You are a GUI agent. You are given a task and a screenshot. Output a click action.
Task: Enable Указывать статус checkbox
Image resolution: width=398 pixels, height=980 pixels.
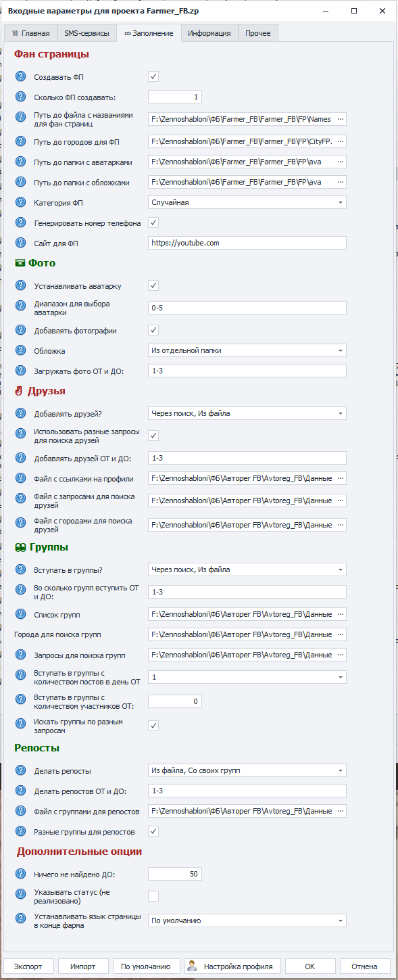point(153,896)
